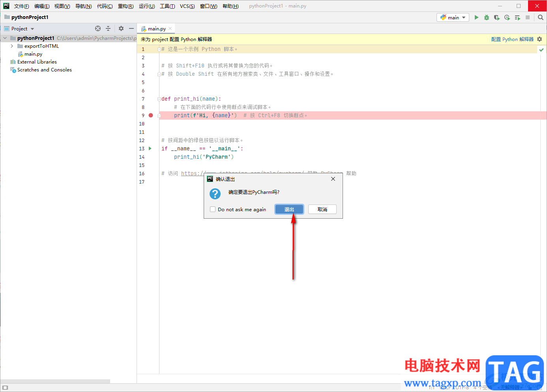Click 配置 Python 解释器 link

[512, 39]
